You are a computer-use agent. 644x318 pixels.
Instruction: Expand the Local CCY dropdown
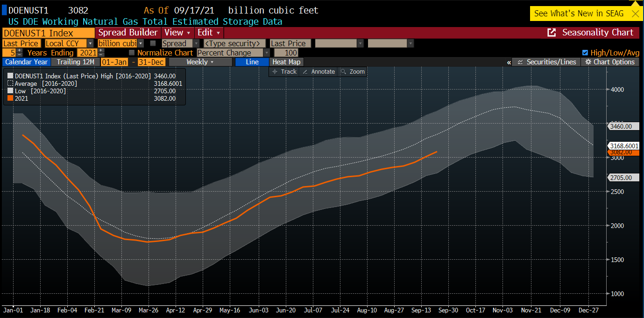[90, 43]
